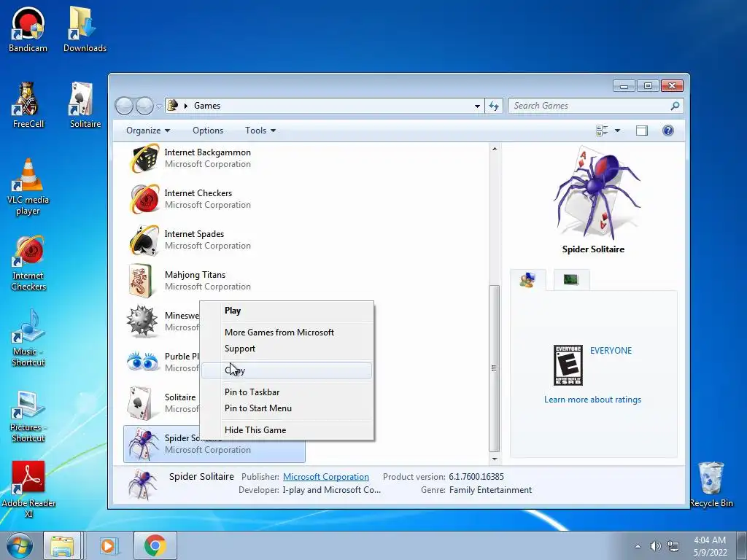Select the Adobe Reader XI desktop icon
The width and height of the screenshot is (747, 560).
[28, 489]
